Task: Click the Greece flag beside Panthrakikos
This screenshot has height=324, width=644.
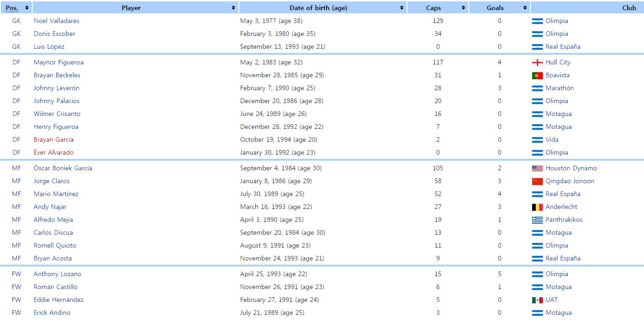Action: pyautogui.click(x=537, y=220)
